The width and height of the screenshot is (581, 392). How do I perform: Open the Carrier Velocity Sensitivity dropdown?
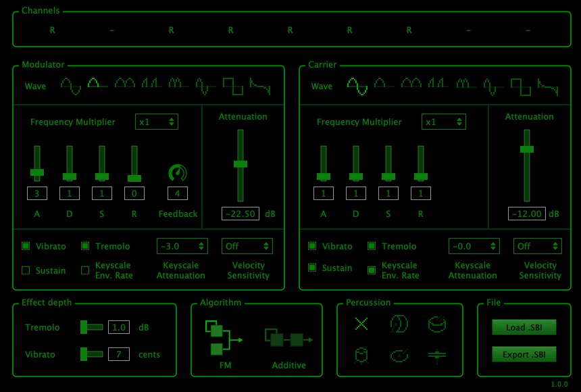coord(538,246)
